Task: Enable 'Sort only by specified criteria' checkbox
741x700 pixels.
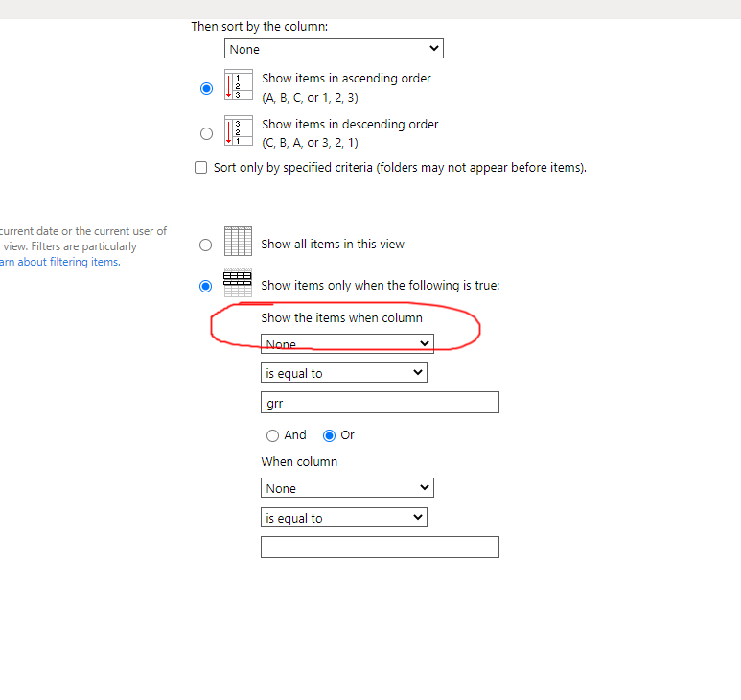Action: pos(201,167)
